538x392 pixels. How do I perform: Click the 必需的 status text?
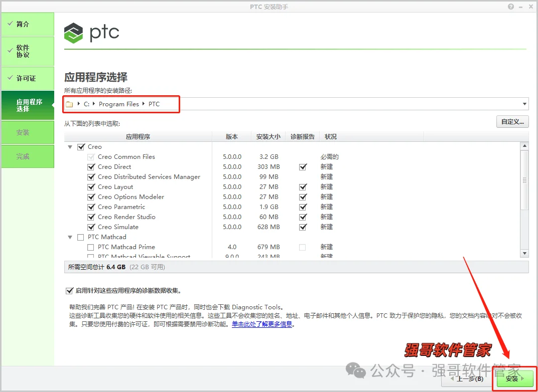(x=330, y=157)
